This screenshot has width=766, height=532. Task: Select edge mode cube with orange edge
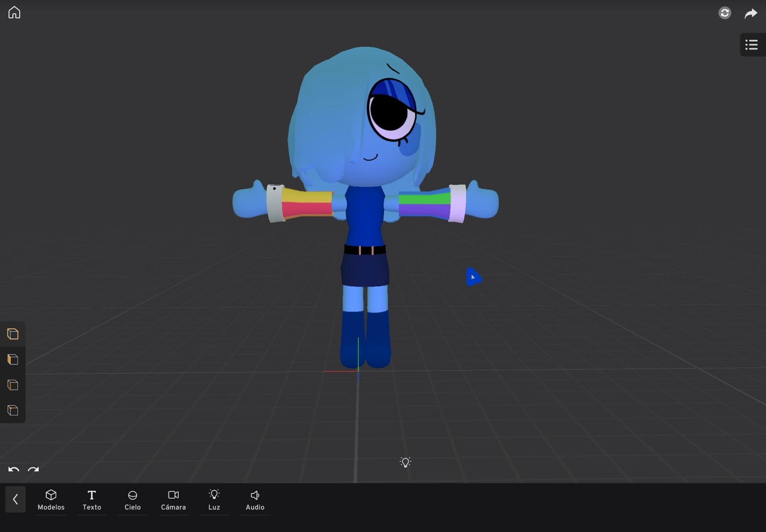click(x=13, y=385)
